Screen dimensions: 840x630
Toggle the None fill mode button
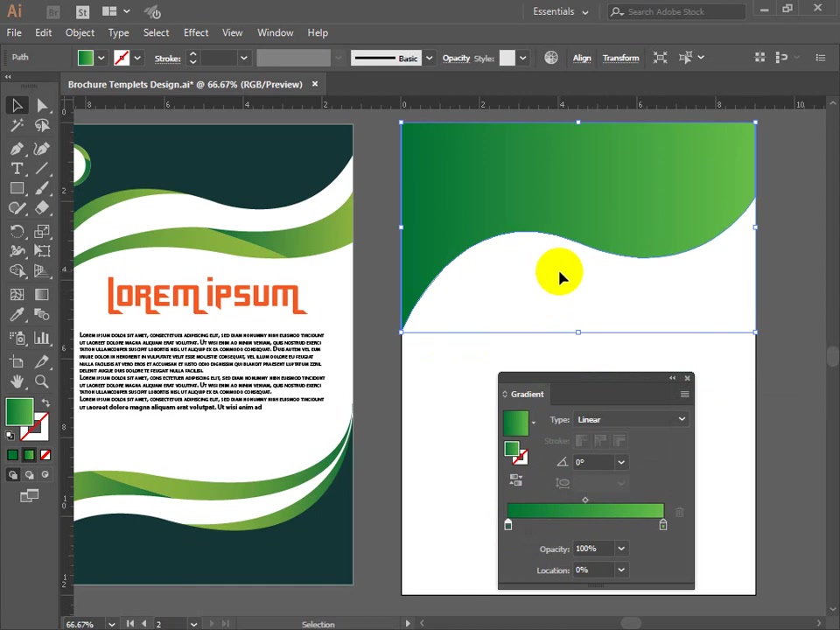[45, 455]
